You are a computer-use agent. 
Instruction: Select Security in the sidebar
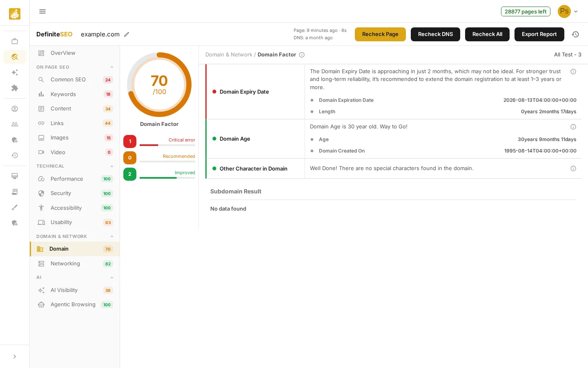click(x=75, y=193)
